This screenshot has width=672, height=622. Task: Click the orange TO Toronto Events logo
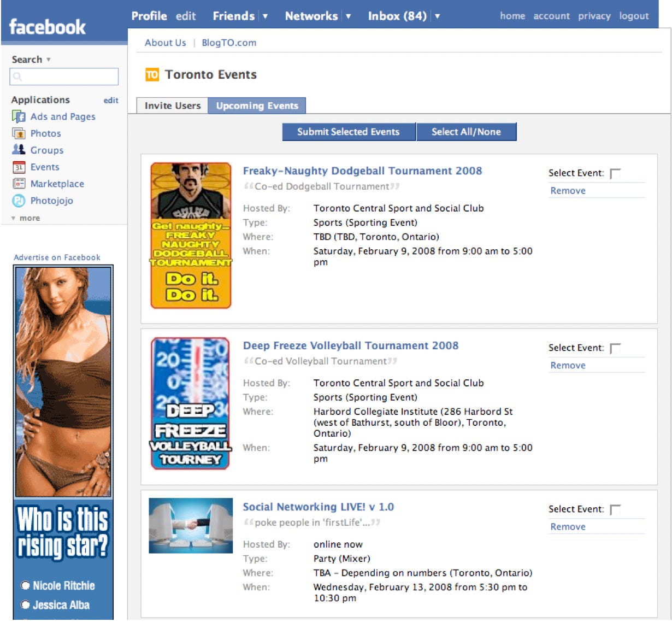[152, 74]
